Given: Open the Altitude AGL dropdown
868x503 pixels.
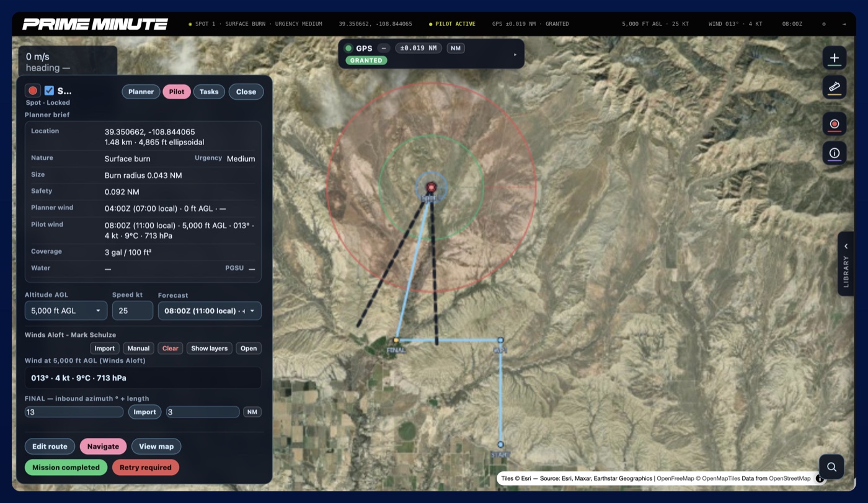Looking at the screenshot, I should (66, 311).
